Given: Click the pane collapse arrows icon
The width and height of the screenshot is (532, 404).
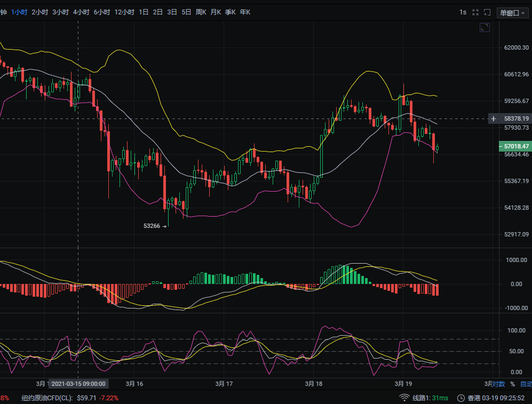Looking at the screenshot, I should 475,12.
